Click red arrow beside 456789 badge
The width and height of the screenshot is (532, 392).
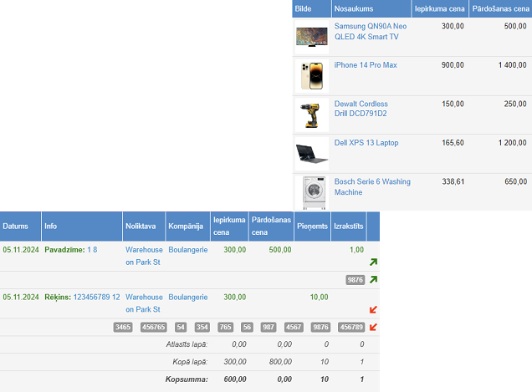tap(373, 328)
